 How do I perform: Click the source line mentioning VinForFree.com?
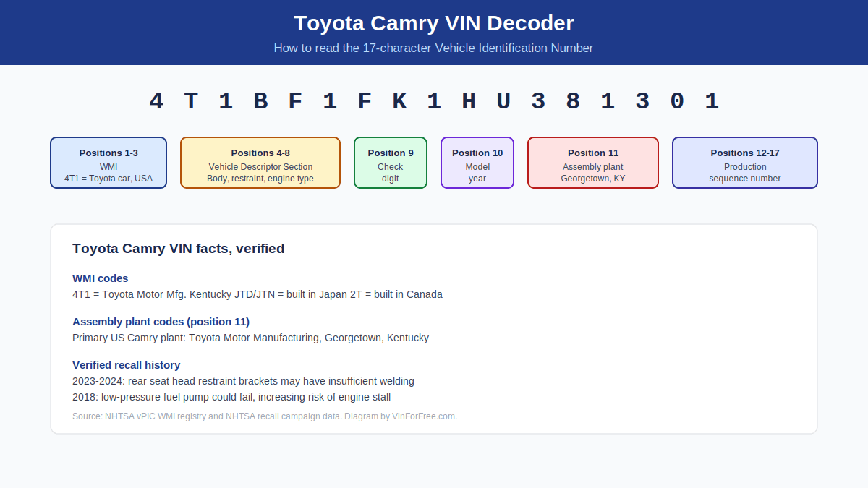click(265, 416)
